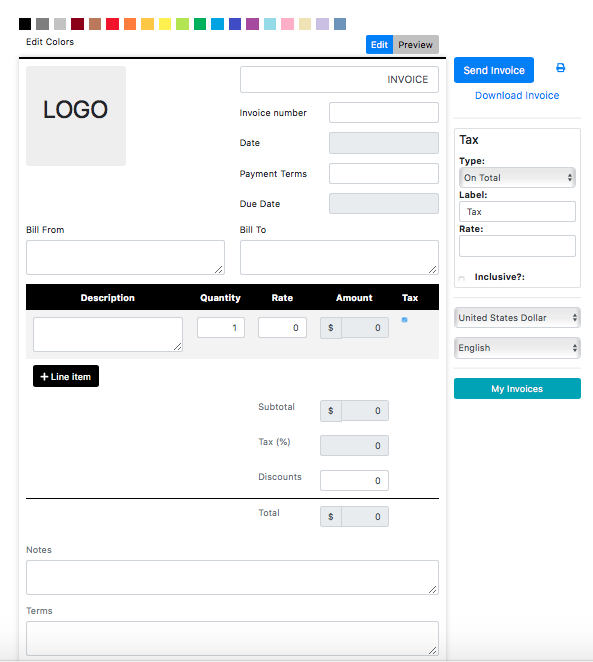Enable the Inclusive tax checkbox
This screenshot has height=662, width=593.
pyautogui.click(x=461, y=279)
